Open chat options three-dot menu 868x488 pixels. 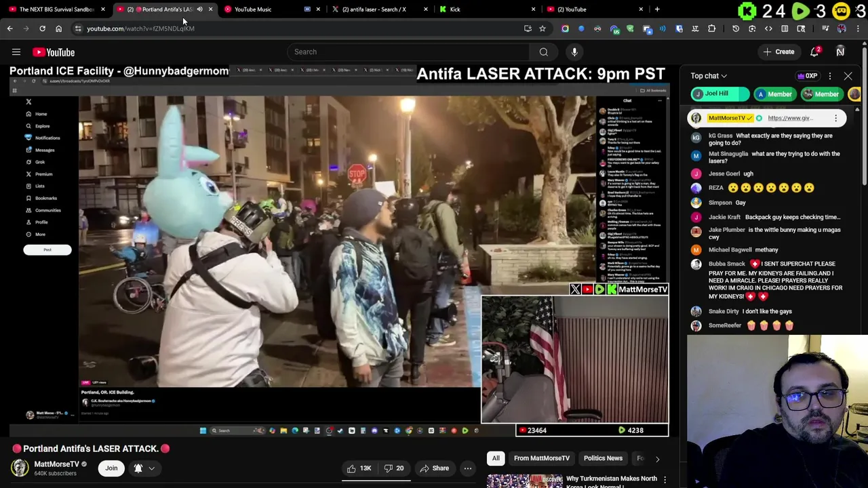(x=829, y=76)
